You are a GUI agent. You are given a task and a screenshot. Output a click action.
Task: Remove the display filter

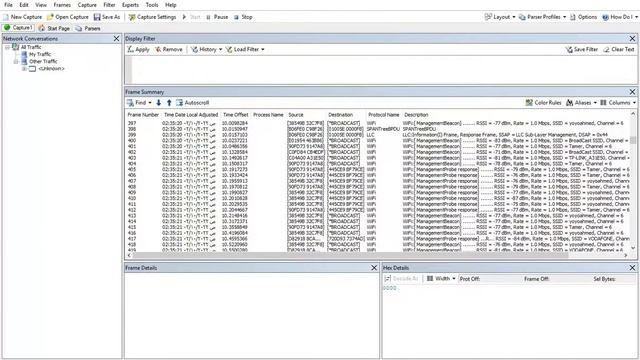[169, 49]
